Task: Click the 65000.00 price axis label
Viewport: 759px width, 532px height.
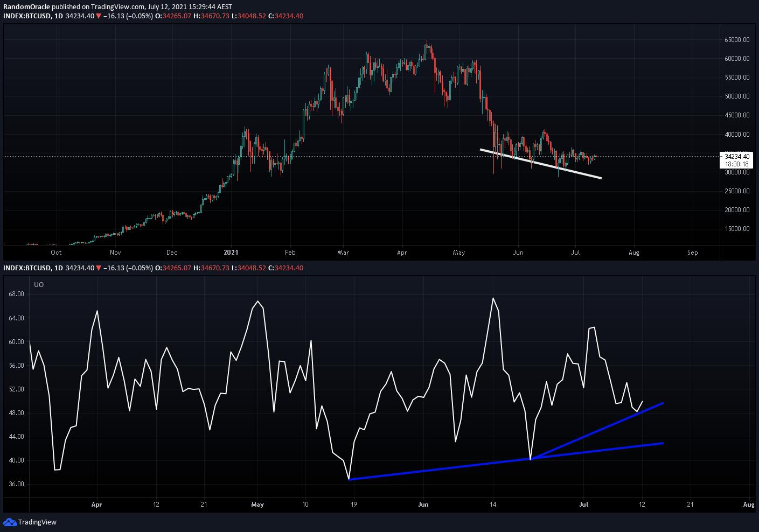Action: [736, 40]
